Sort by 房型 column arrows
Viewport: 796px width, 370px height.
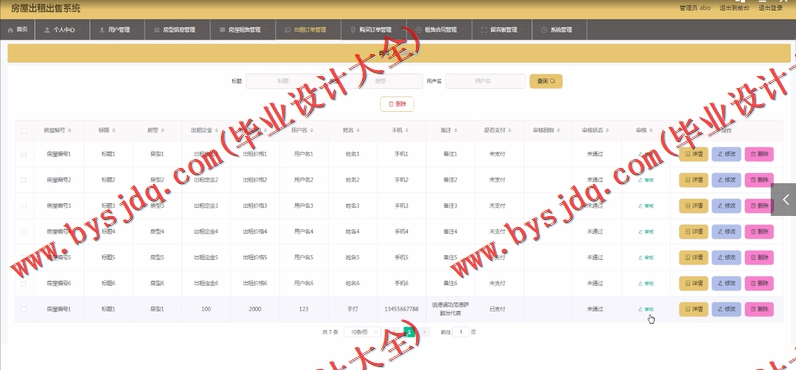(x=162, y=131)
